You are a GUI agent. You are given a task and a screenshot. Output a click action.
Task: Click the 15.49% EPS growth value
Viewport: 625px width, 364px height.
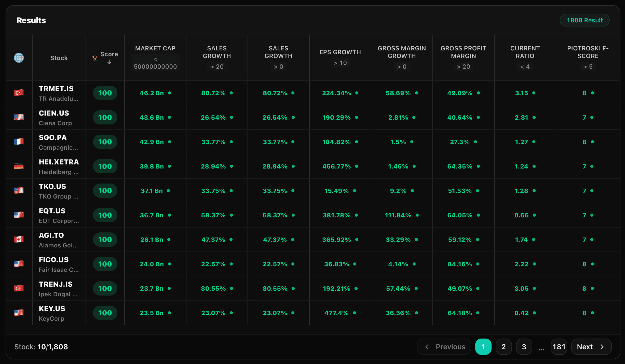pyautogui.click(x=337, y=191)
